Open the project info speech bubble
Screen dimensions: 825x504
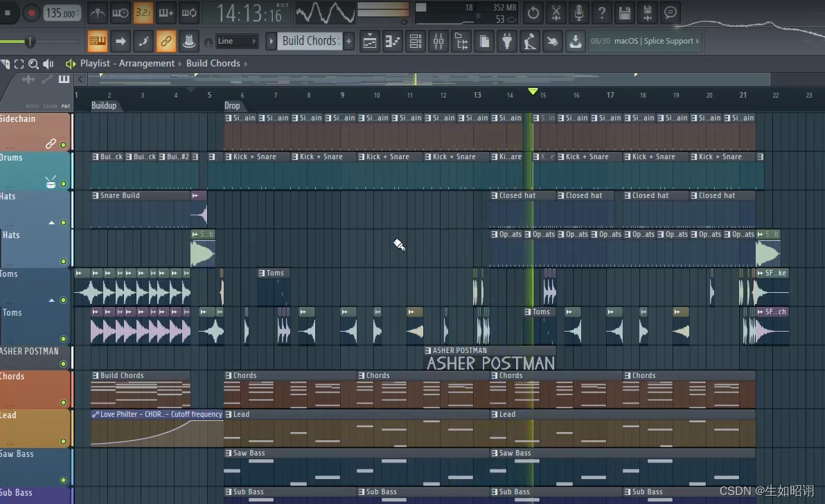pos(671,12)
